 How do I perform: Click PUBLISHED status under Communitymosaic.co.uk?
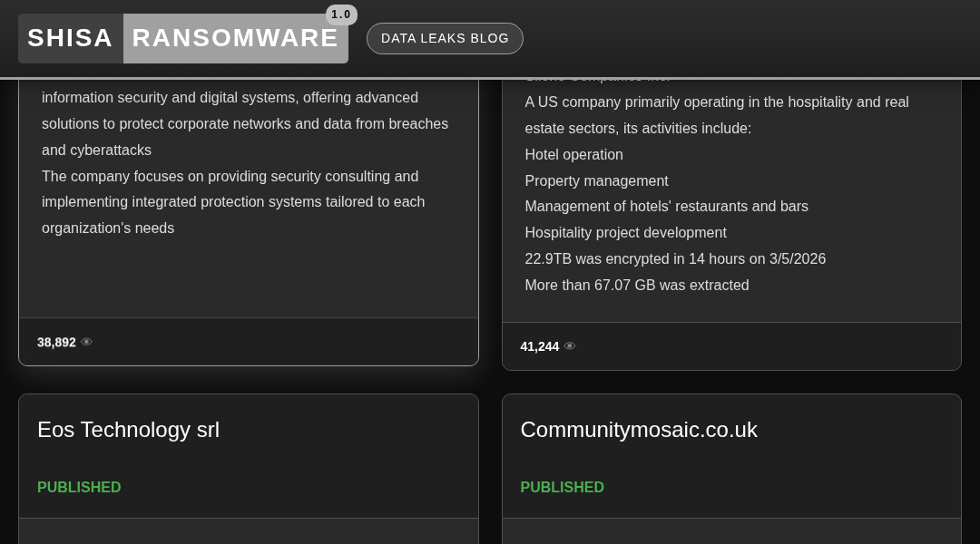(x=562, y=487)
